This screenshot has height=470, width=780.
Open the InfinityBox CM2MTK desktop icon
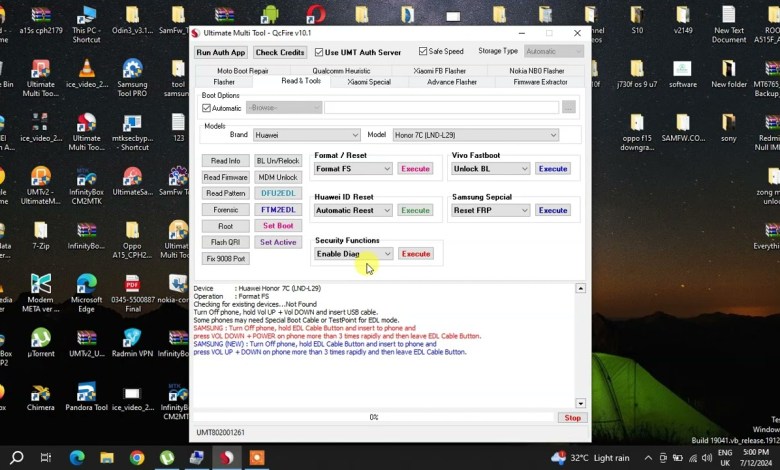[87, 185]
